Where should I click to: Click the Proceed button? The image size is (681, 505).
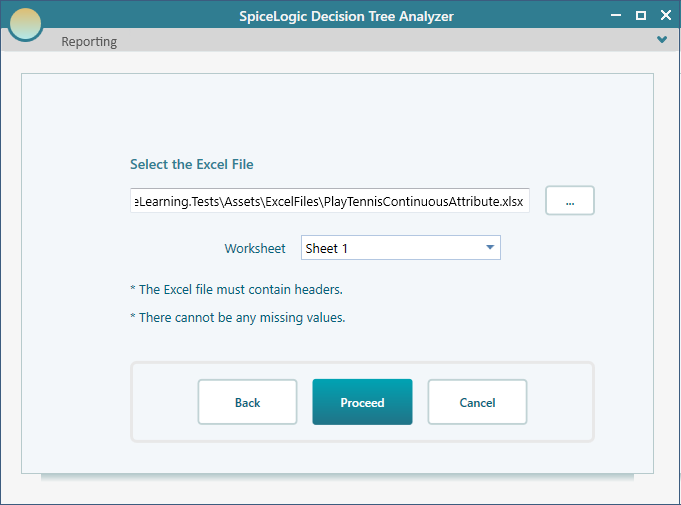362,402
